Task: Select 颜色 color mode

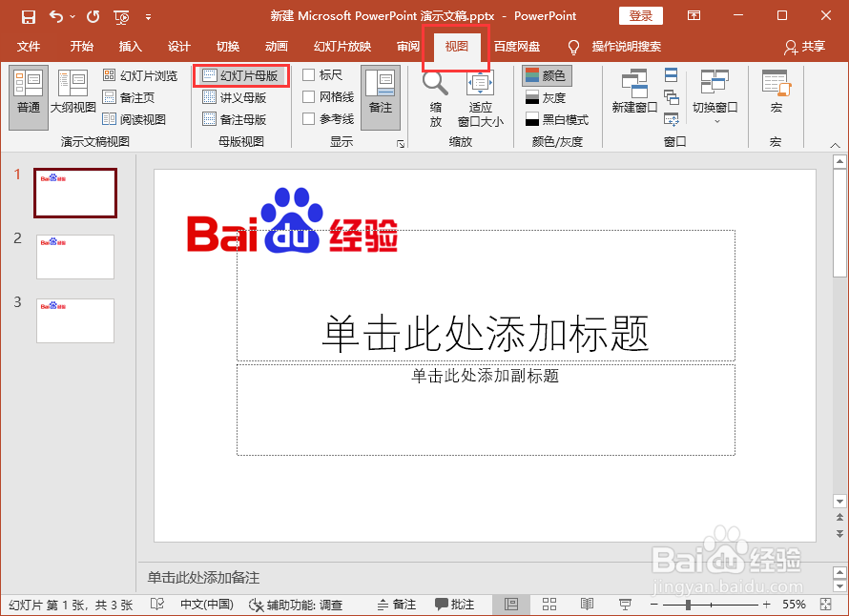Action: coord(547,75)
